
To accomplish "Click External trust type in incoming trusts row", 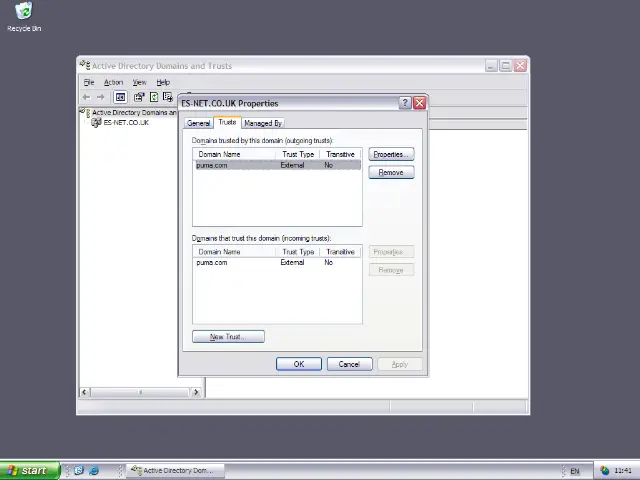I will click(x=292, y=262).
